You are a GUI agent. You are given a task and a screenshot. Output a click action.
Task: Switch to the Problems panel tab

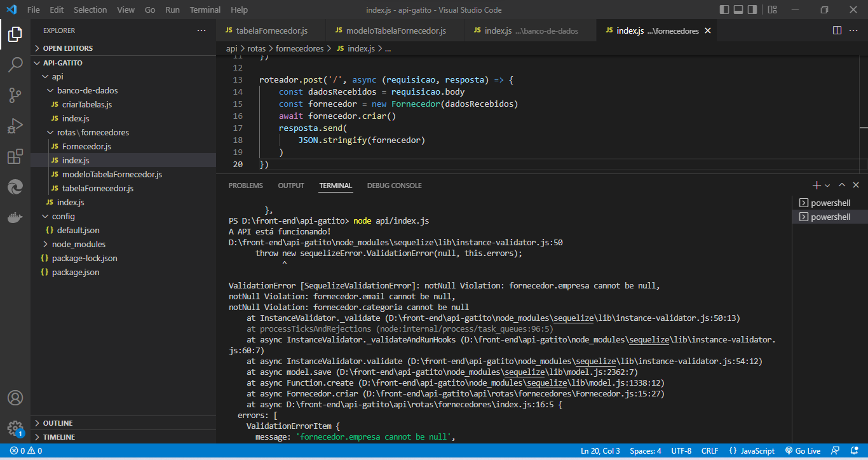245,186
